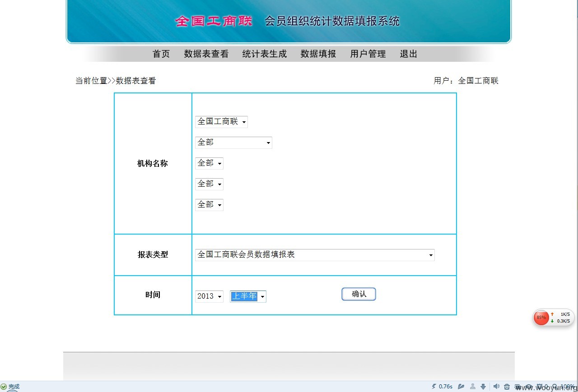Click the first-aid kit icon in status bar
This screenshot has height=392, width=578.
coord(507,387)
